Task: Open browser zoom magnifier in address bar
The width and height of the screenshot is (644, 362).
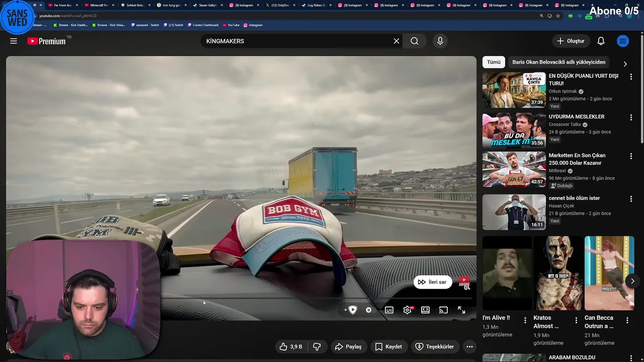Action: [541, 16]
